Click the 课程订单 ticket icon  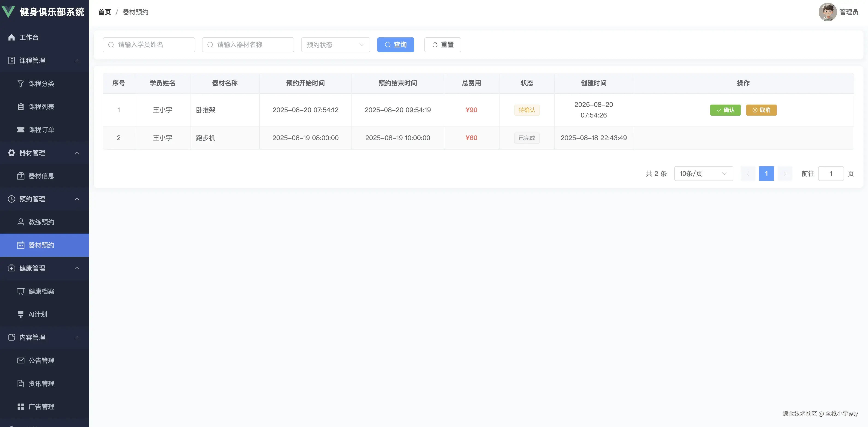click(x=21, y=130)
